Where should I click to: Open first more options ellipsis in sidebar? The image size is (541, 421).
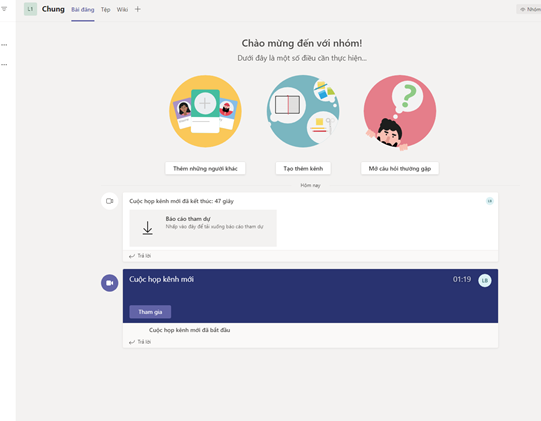4,45
